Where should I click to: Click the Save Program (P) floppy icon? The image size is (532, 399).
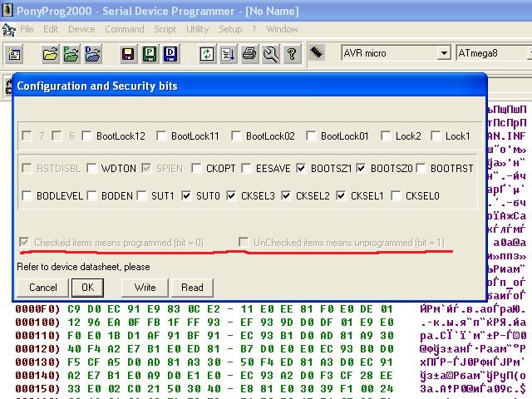150,54
